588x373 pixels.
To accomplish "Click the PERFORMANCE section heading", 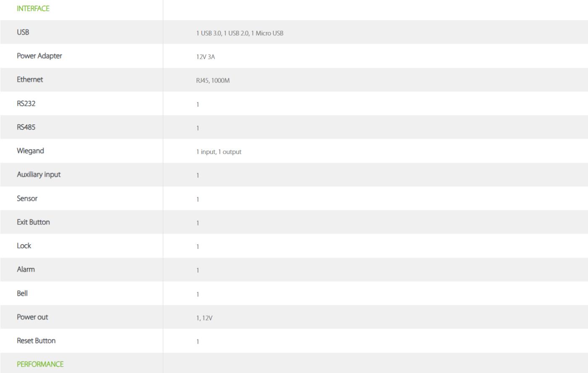I will click(x=40, y=364).
